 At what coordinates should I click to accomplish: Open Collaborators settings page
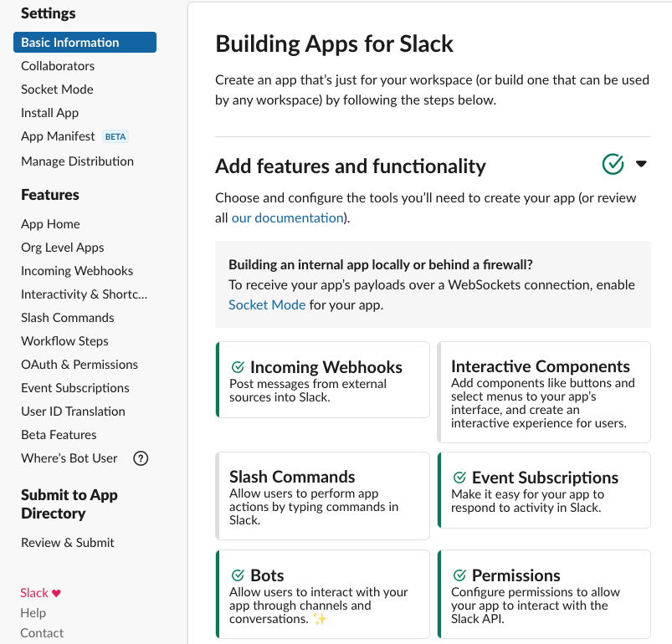[58, 66]
